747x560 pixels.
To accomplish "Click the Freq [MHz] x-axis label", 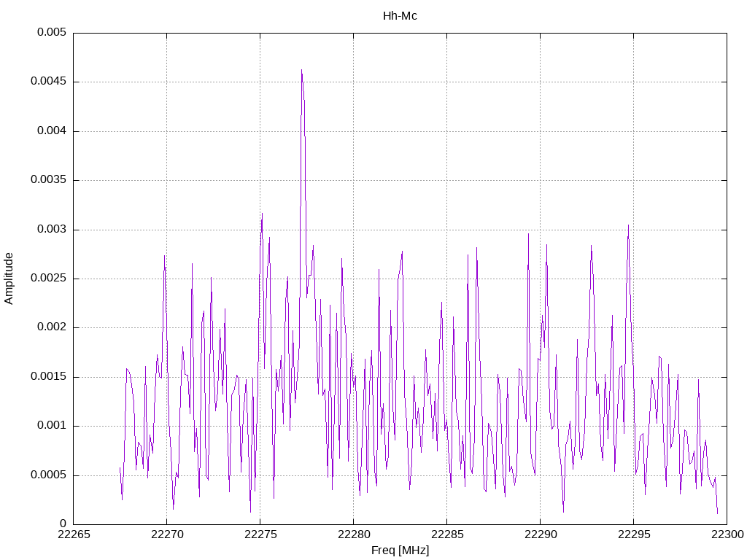I will click(x=400, y=550).
